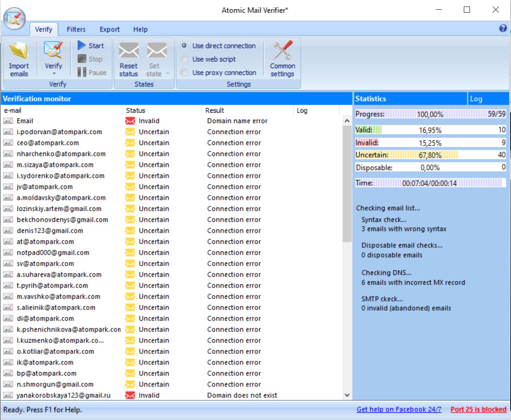Open Common settings tools icon
Image resolution: width=511 pixels, height=420 pixels.
(282, 50)
